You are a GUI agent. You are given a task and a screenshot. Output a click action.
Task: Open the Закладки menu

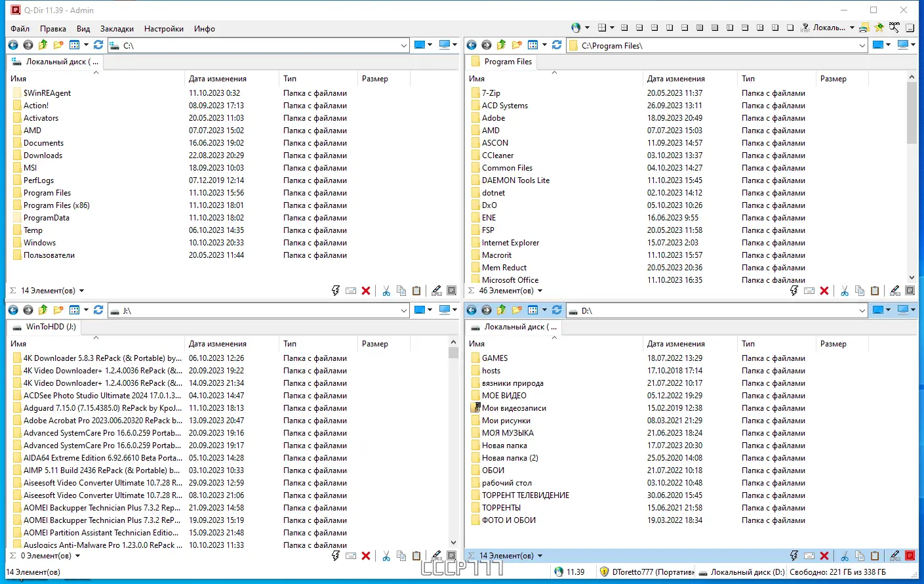point(117,29)
